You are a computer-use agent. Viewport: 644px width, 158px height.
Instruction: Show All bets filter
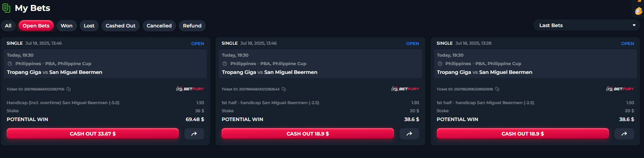[8, 26]
